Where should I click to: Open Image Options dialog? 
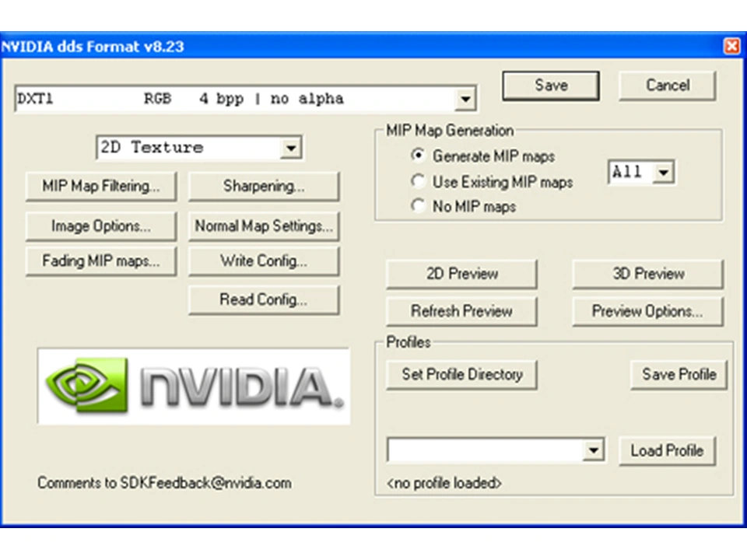pos(101,226)
